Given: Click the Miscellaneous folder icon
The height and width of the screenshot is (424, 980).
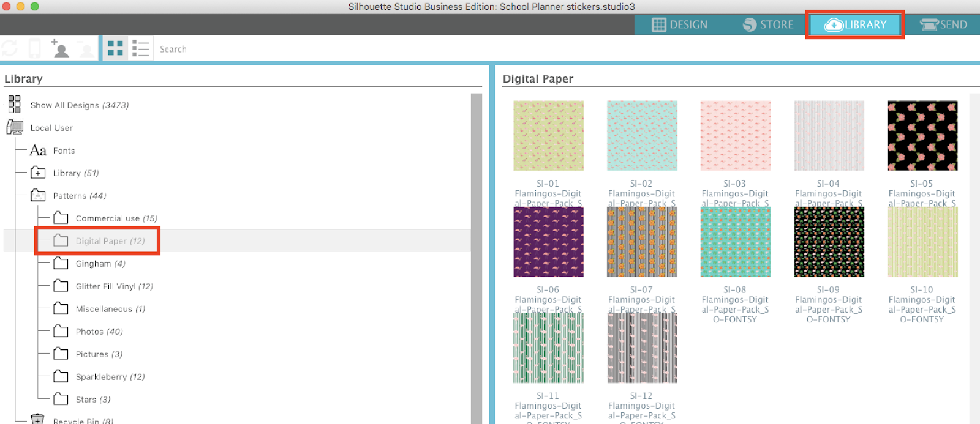Looking at the screenshot, I should pos(61,308).
